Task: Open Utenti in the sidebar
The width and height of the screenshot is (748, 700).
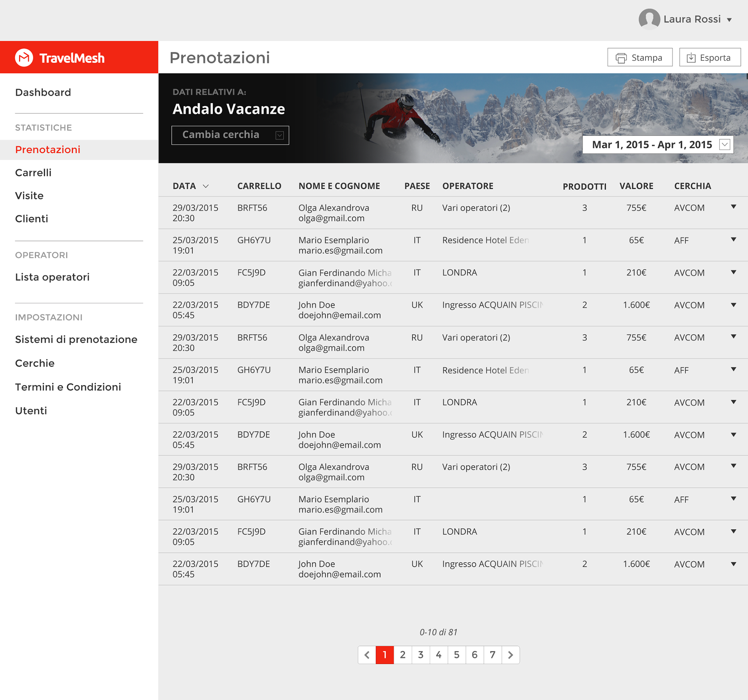Action: click(31, 411)
